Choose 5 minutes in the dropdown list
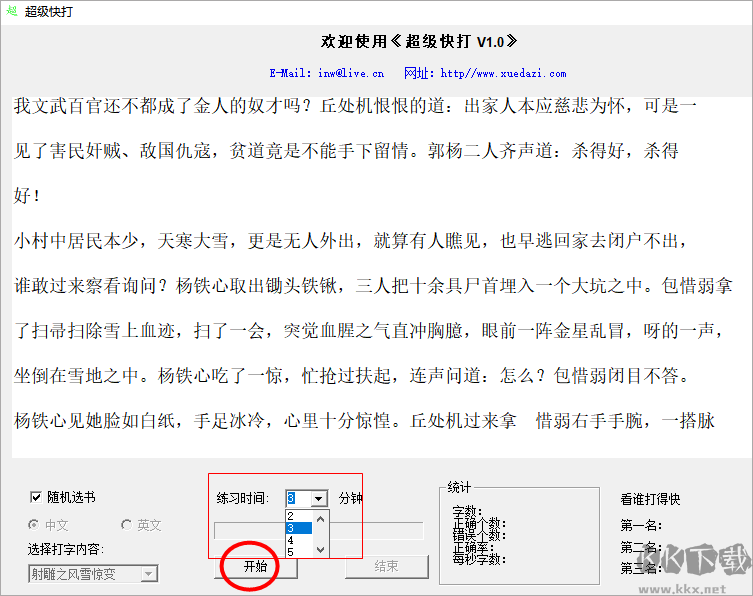The image size is (753, 596). point(299,552)
